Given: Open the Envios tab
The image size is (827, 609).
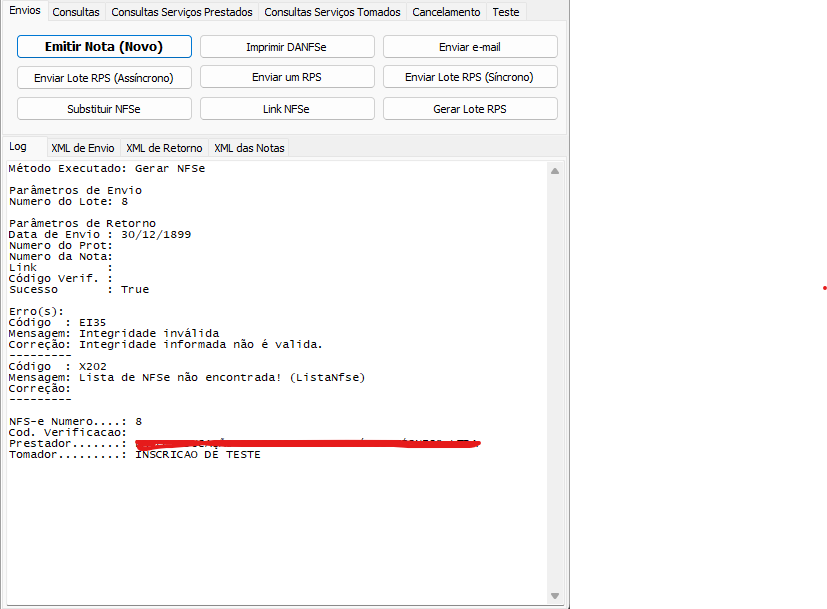Looking at the screenshot, I should click(x=25, y=11).
